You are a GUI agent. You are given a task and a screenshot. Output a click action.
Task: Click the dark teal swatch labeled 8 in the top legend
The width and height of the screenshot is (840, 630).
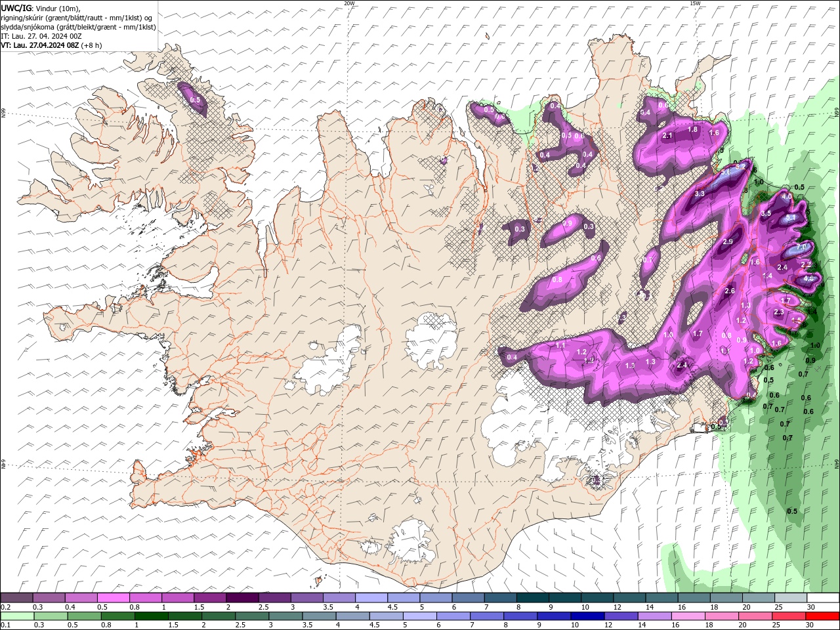[532, 598]
